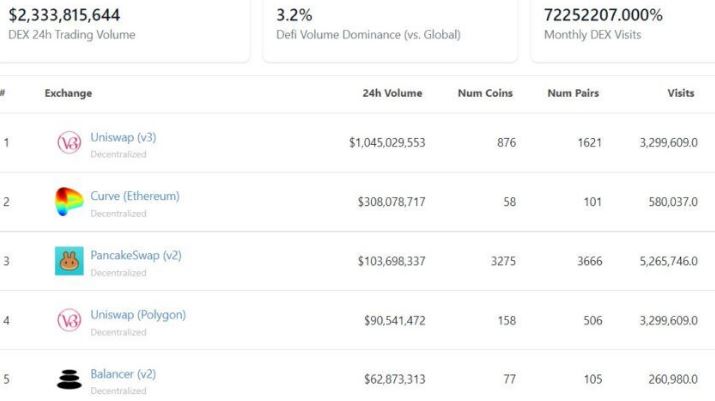Select the 58 coins cell

point(509,202)
